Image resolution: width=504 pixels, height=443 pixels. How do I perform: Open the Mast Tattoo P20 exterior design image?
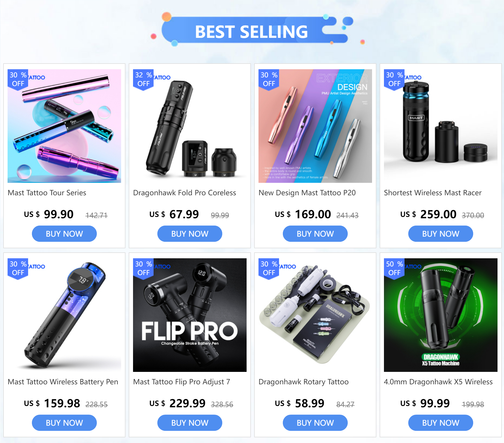click(x=315, y=126)
